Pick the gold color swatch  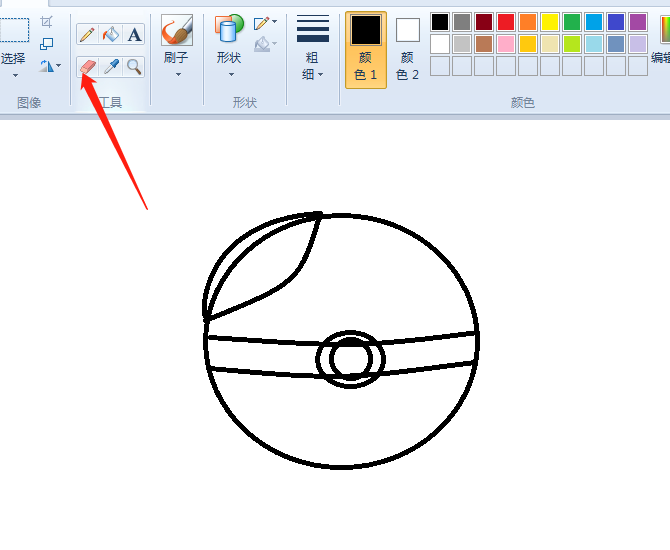tap(528, 44)
